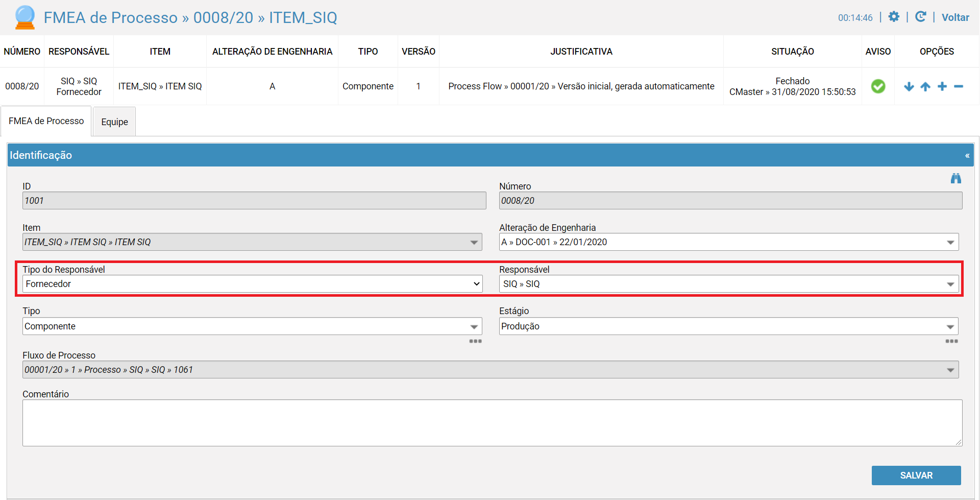Click the blue minus option icon

click(x=959, y=86)
